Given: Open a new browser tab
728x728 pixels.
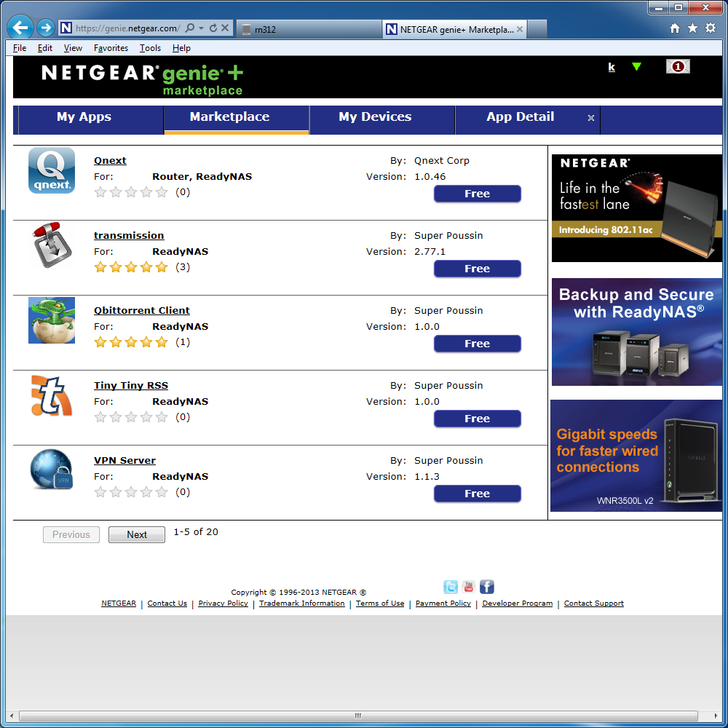Looking at the screenshot, I should point(537,29).
